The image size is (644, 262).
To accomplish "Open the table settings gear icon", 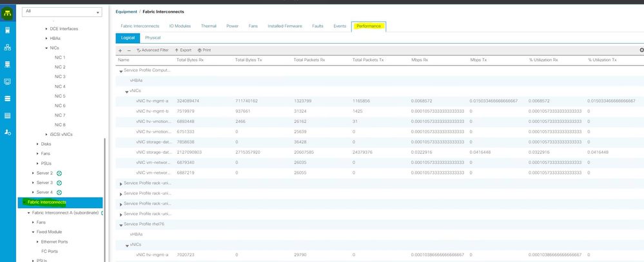I will [x=641, y=50].
